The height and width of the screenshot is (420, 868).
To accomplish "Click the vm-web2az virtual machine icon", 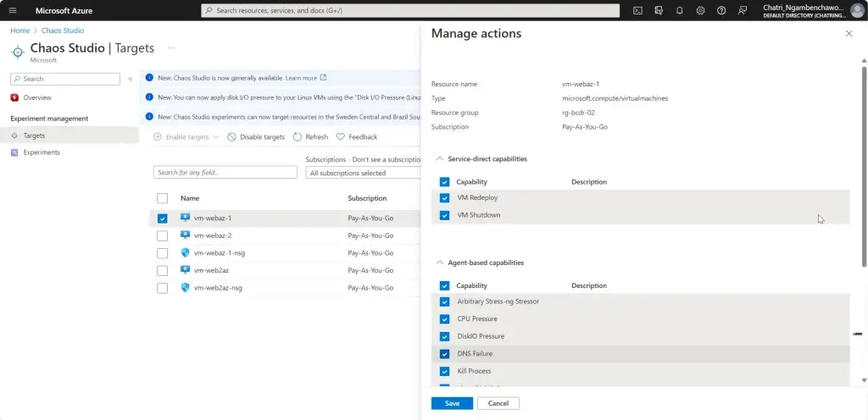I will 186,270.
